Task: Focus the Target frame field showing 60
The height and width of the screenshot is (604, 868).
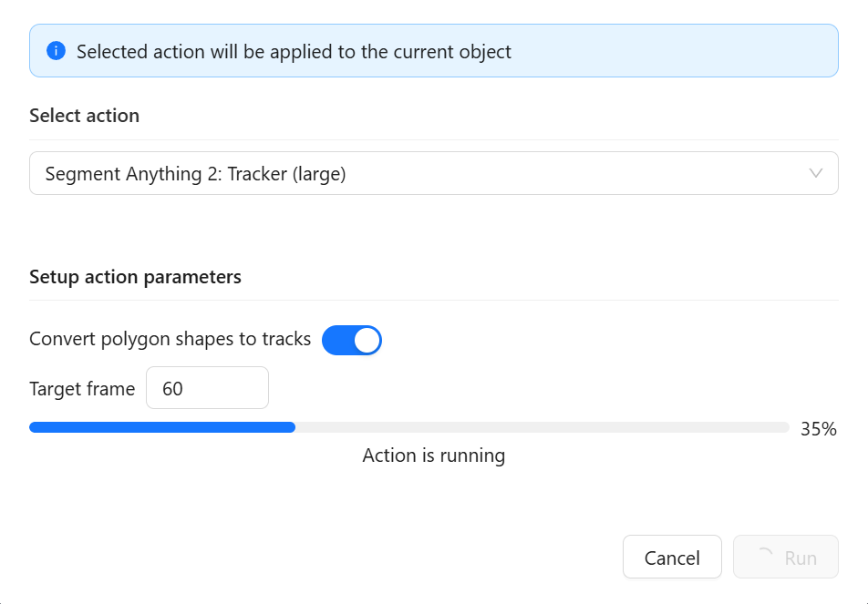Action: tap(207, 388)
